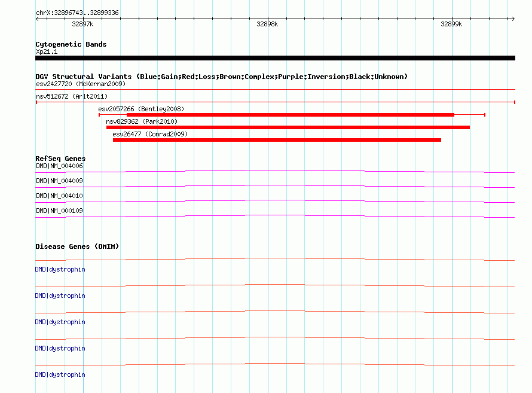The image size is (532, 393).
Task: Open transcript DMD|NM_004010
Action: coord(59,196)
